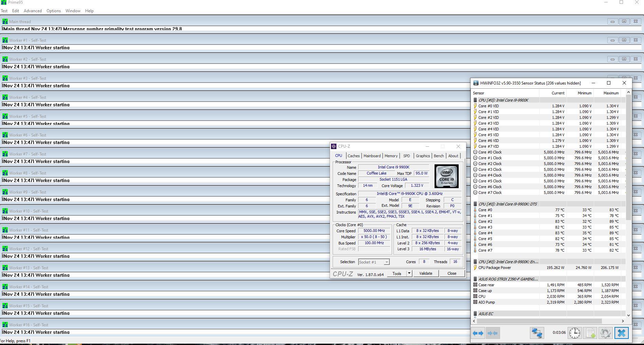Click HWiNFO vertical scrollbar up arrow
Image resolution: width=644 pixels, height=345 pixels.
click(x=628, y=92)
